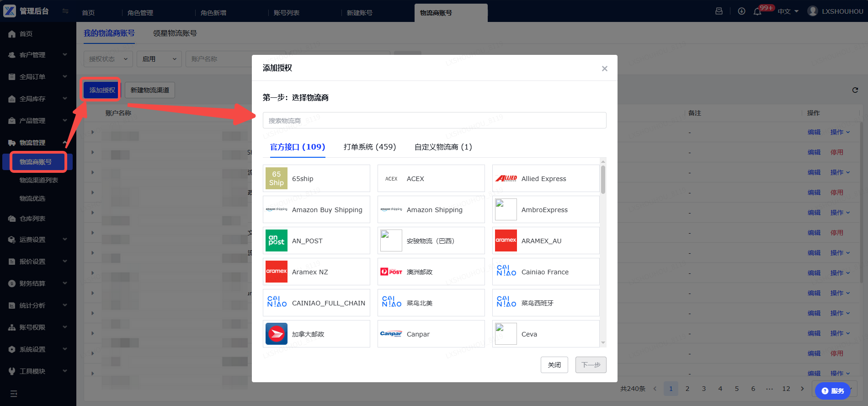Click the 管理后台 logo icon
Viewport: 868px width, 406px height.
coord(10,11)
